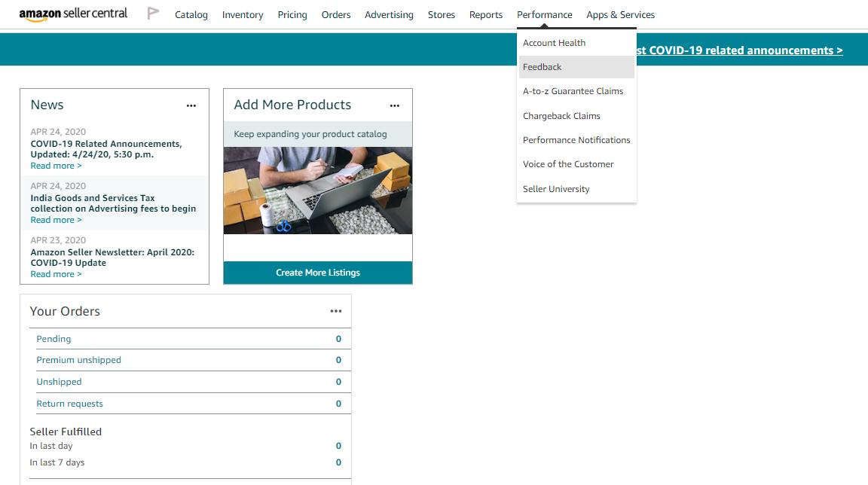Open Performance Notifications from the dropdown
This screenshot has width=868, height=485.
click(x=576, y=140)
